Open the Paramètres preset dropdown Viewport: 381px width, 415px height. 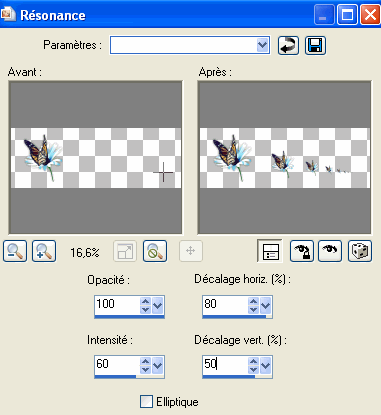263,45
